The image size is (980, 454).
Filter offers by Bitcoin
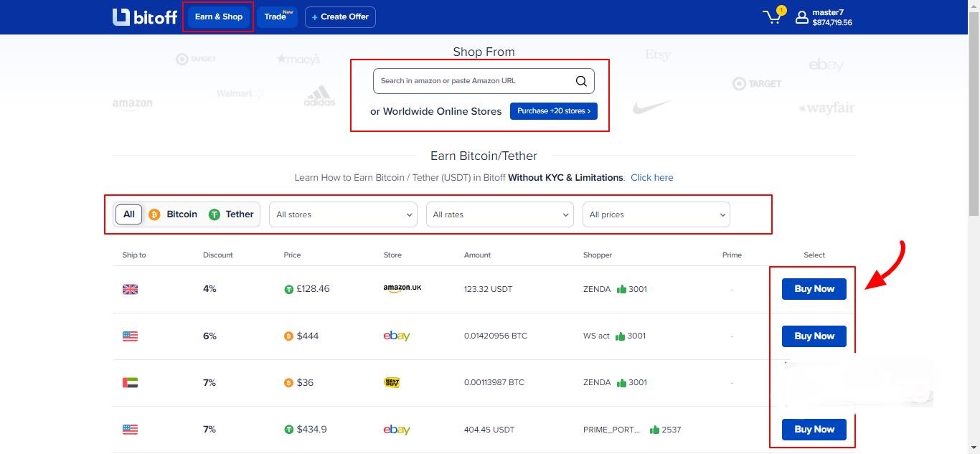[x=173, y=214]
